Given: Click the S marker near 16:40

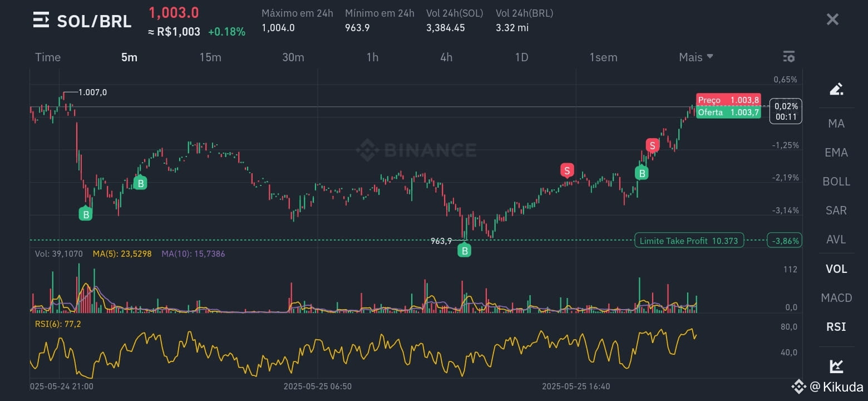Looking at the screenshot, I should point(566,170).
